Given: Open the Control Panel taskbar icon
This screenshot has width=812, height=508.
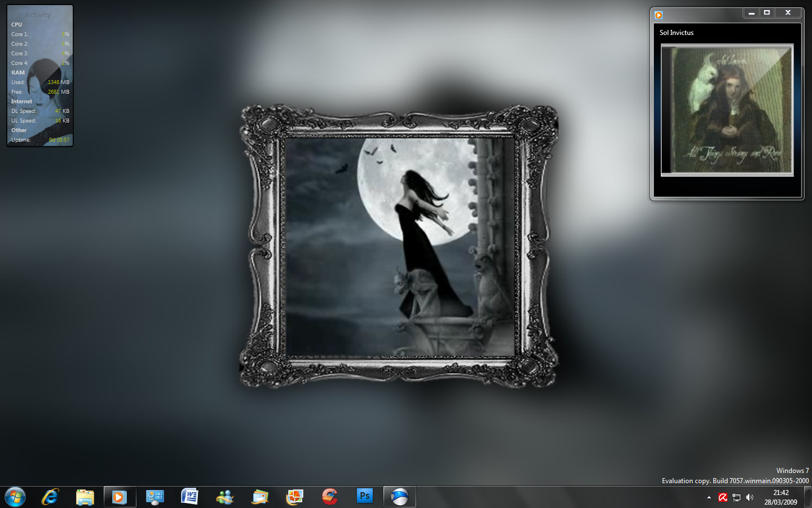Looking at the screenshot, I should tap(155, 497).
